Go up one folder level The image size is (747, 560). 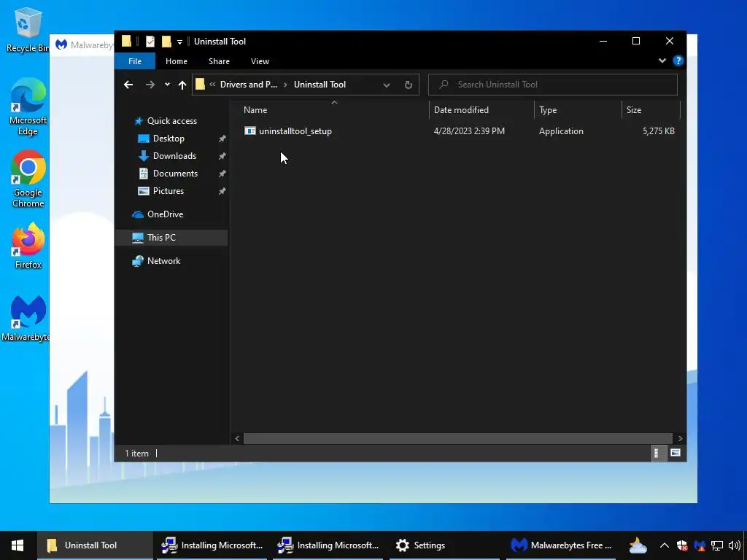coord(182,85)
